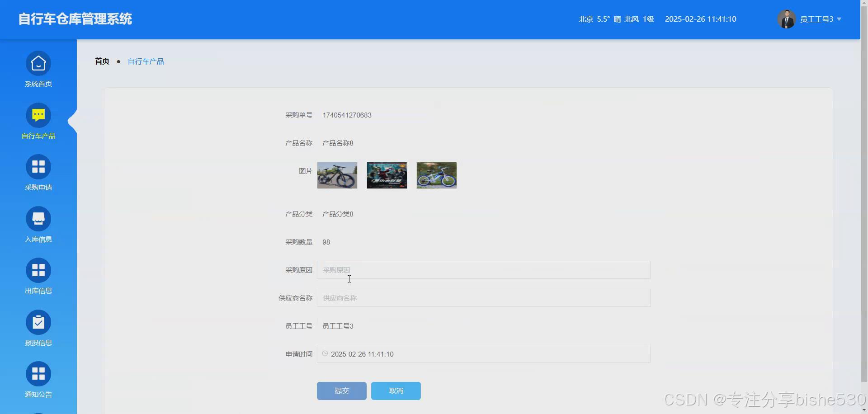Click the 产品名称8 value
The width and height of the screenshot is (868, 414).
(x=338, y=143)
